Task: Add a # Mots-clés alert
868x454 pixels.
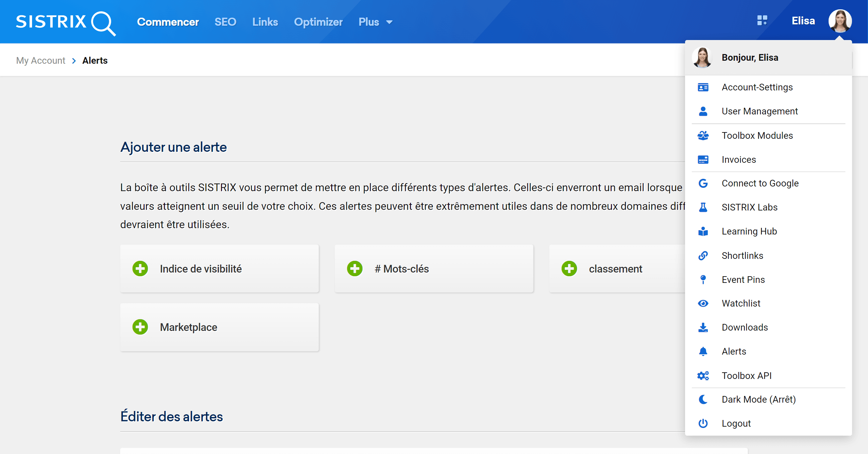Action: pyautogui.click(x=434, y=269)
